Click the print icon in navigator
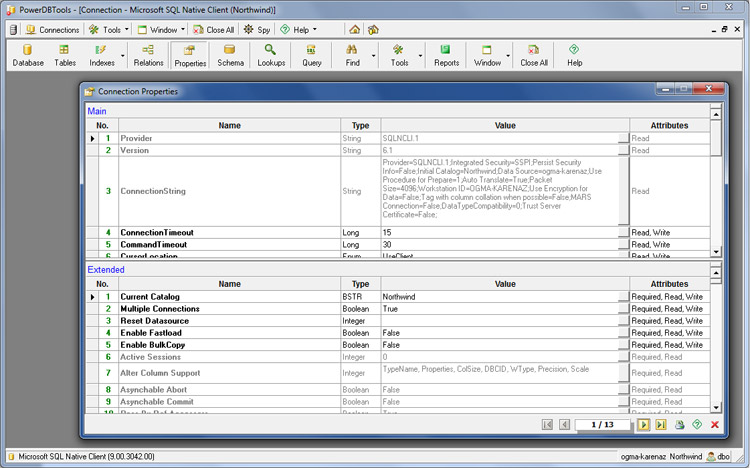 (x=679, y=425)
